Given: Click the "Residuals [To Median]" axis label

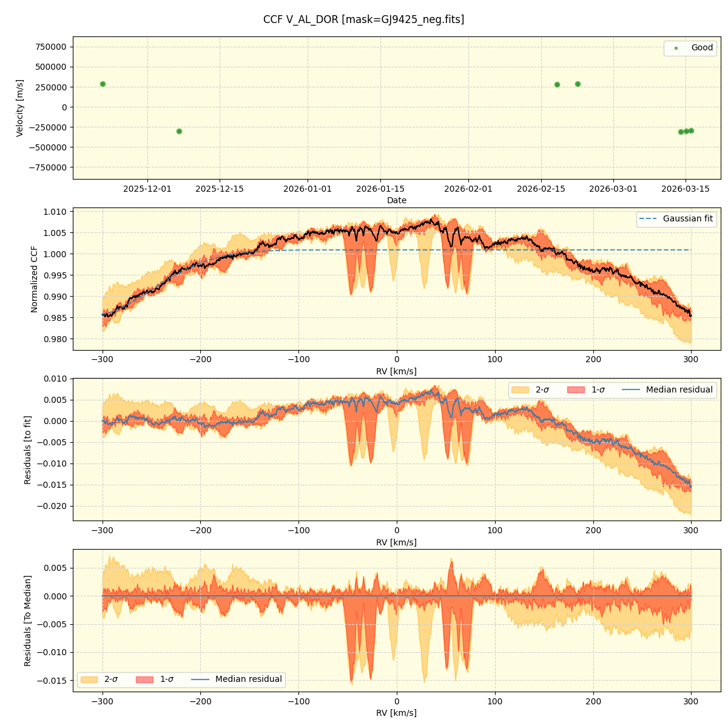Looking at the screenshot, I should click(x=27, y=621).
